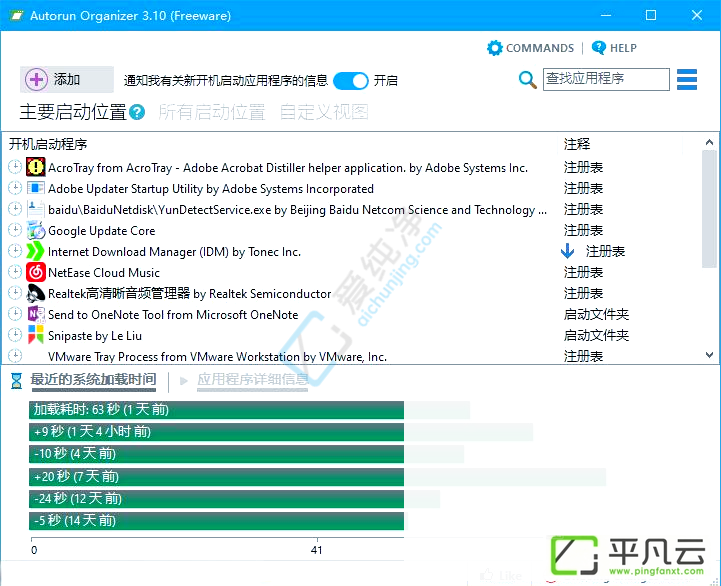Toggle the new startup app notification switch
This screenshot has width=721, height=586.
tap(350, 81)
